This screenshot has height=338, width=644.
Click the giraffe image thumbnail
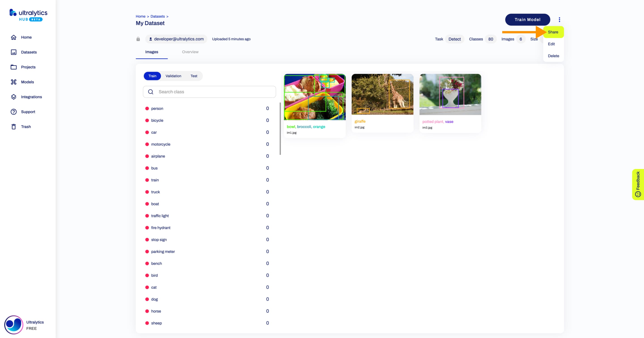pos(382,94)
